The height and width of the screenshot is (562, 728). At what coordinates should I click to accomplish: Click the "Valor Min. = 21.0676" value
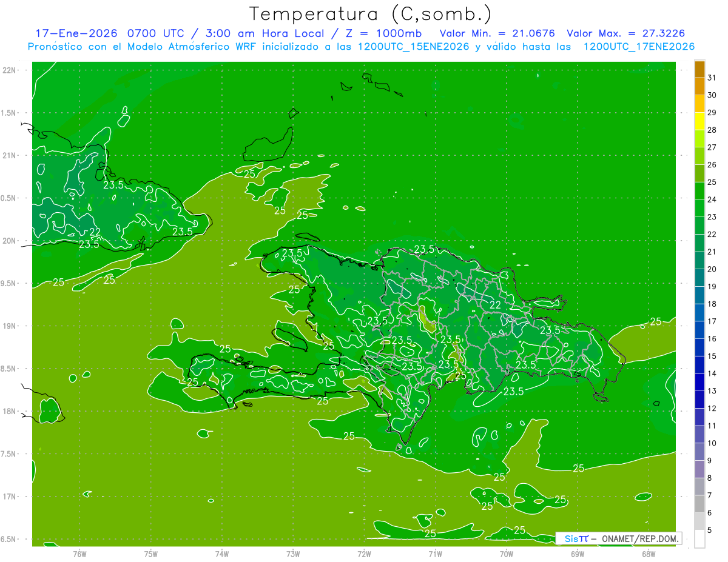pyautogui.click(x=497, y=33)
